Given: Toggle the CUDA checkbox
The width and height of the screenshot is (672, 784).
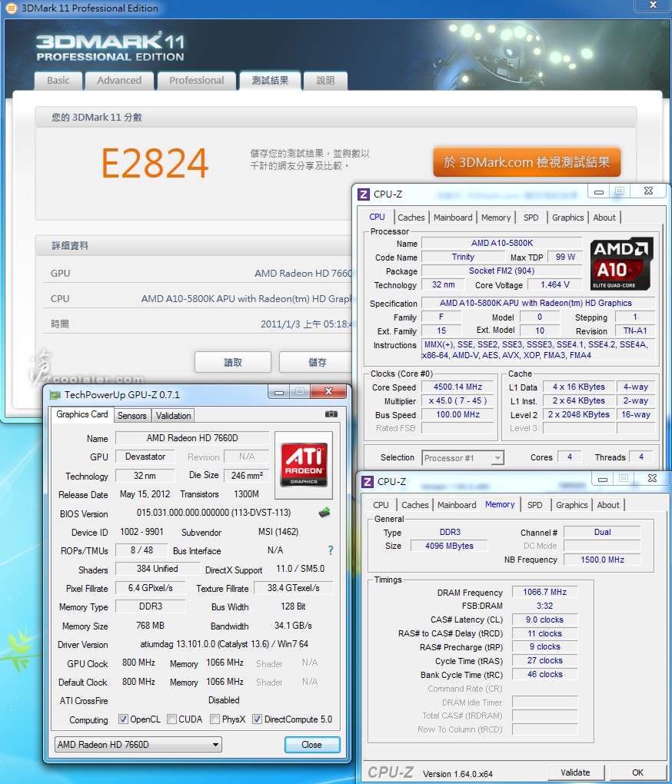Looking at the screenshot, I should [x=171, y=719].
